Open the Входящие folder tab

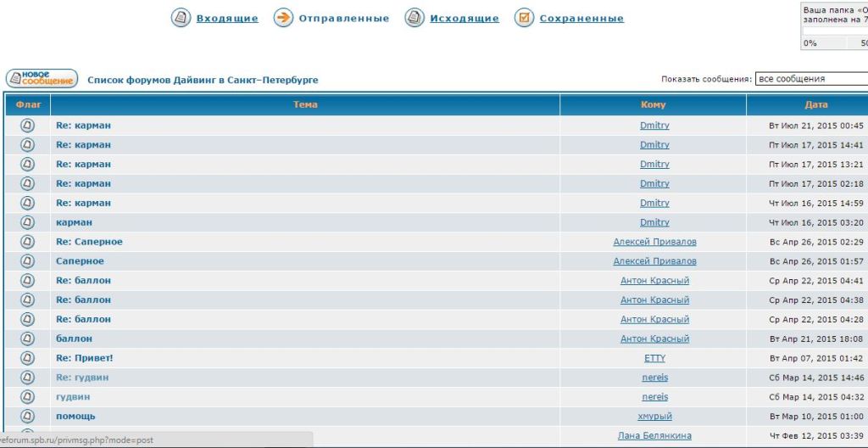point(227,19)
